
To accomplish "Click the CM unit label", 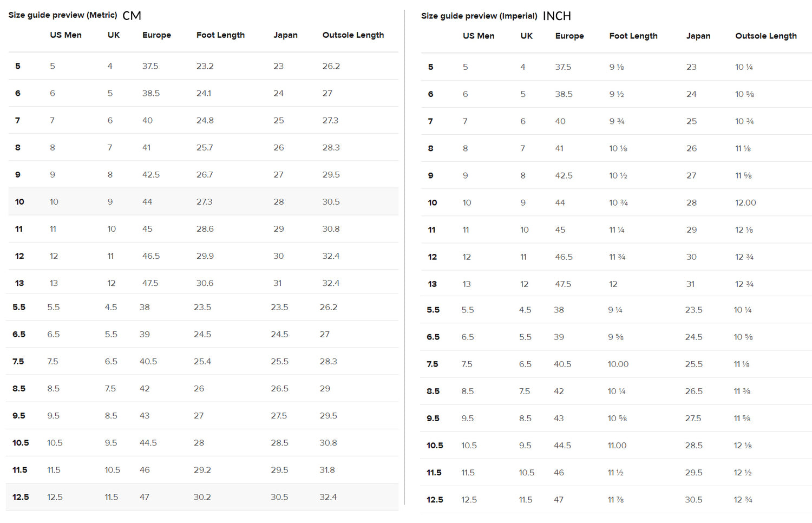I will tap(132, 16).
